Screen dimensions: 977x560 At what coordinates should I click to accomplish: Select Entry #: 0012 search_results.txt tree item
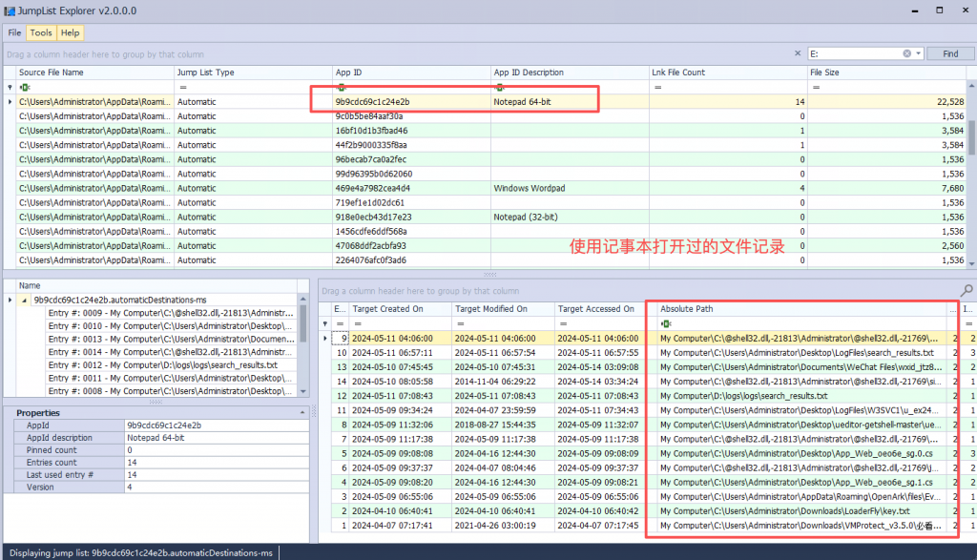(162, 365)
